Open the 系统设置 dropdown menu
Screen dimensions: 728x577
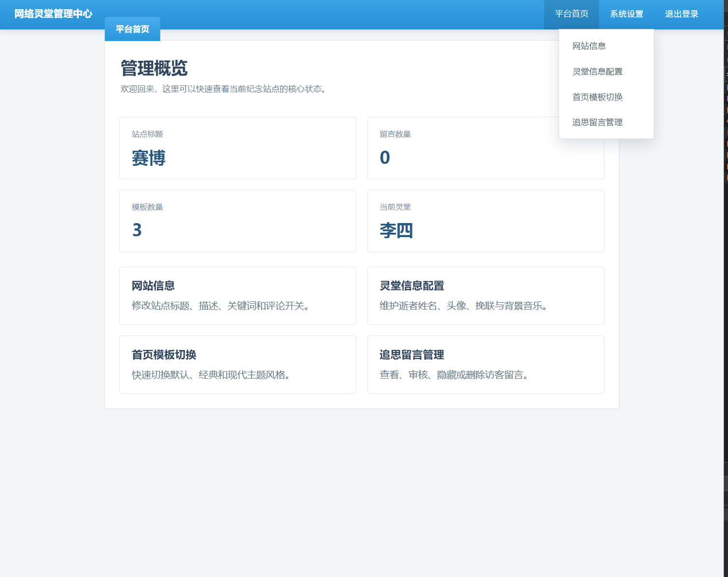click(x=626, y=14)
